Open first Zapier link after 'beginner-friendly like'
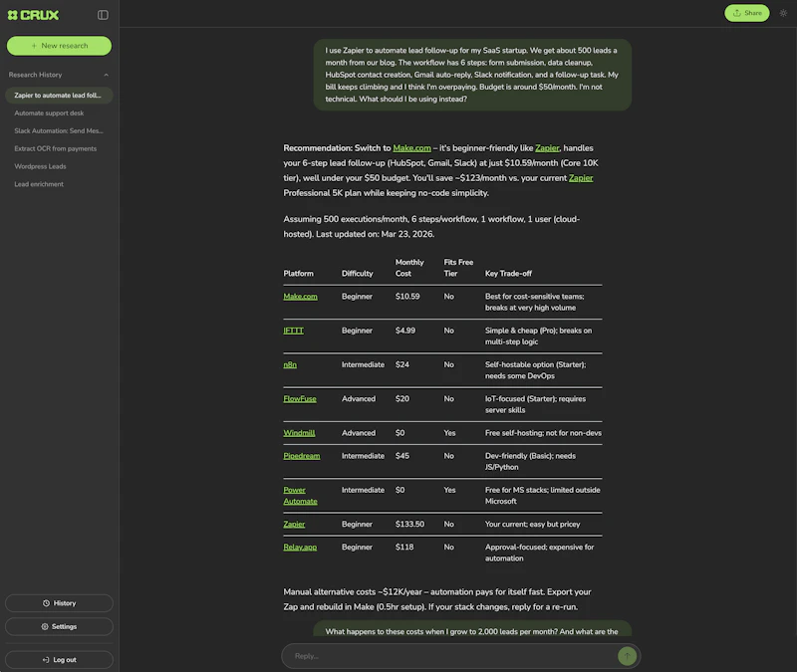This screenshot has width=797, height=672. pos(547,148)
